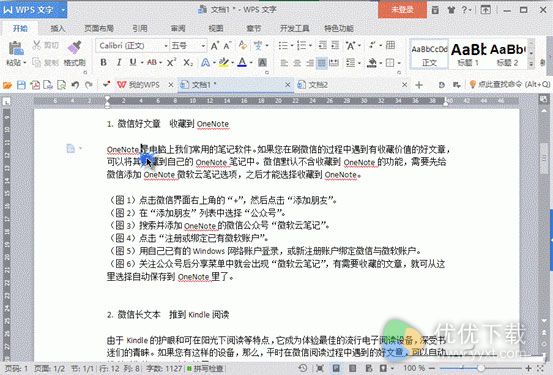Align text left
Image resolution: width=553 pixels, height=375 pixels.
point(284,63)
